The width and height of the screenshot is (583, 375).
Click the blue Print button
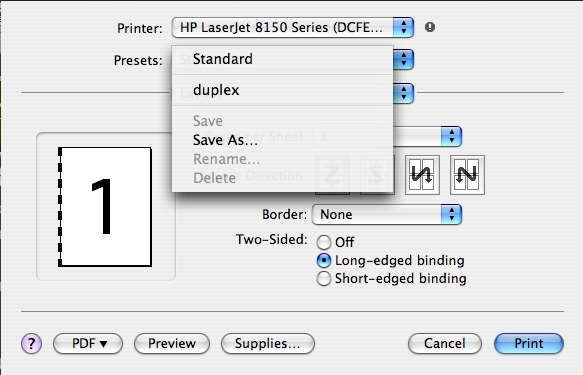point(529,343)
